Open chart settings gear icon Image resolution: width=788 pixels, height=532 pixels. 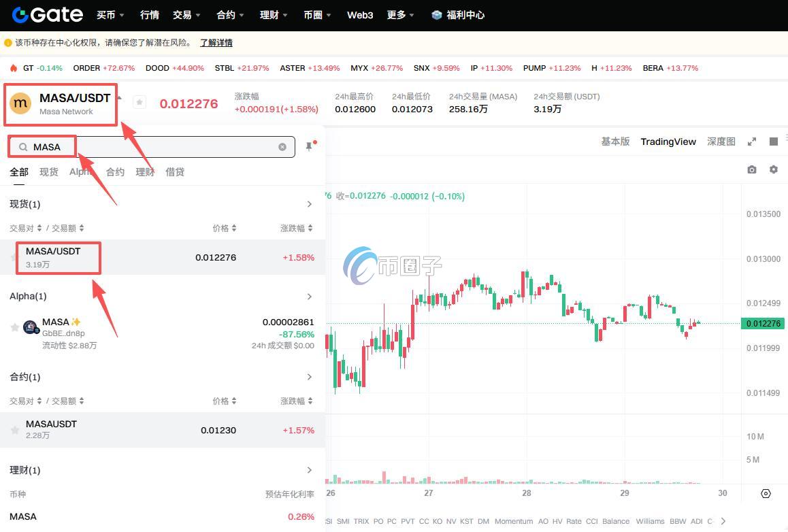click(x=773, y=169)
